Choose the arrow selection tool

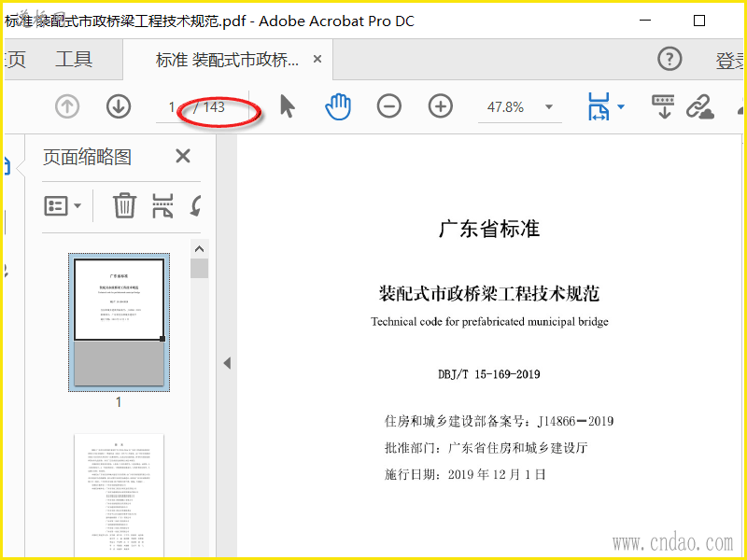click(288, 106)
